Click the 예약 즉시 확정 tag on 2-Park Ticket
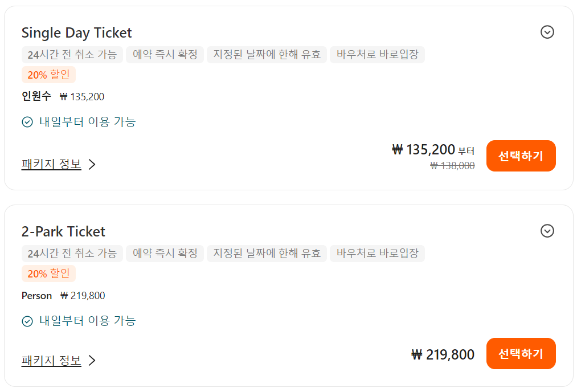The image size is (577, 392). click(165, 253)
